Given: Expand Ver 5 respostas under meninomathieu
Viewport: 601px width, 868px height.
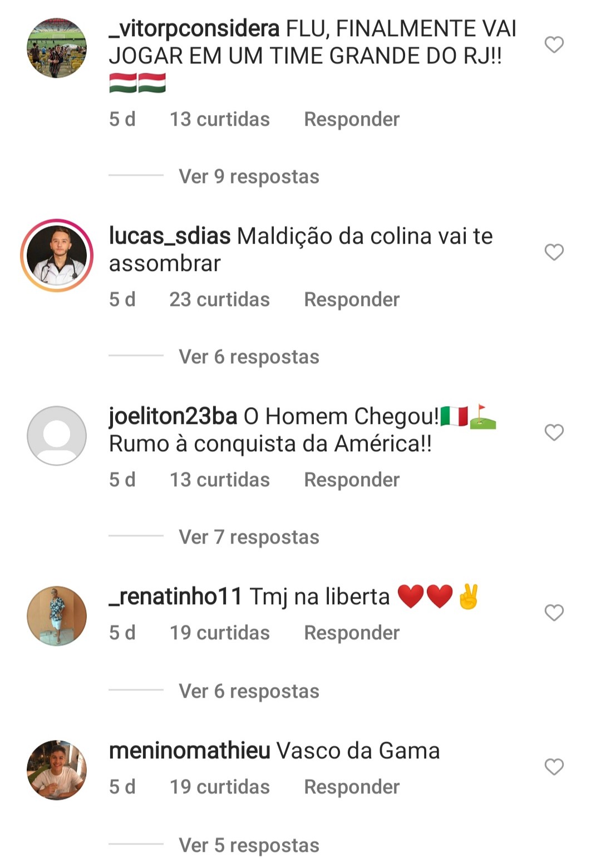Looking at the screenshot, I should coord(249,845).
